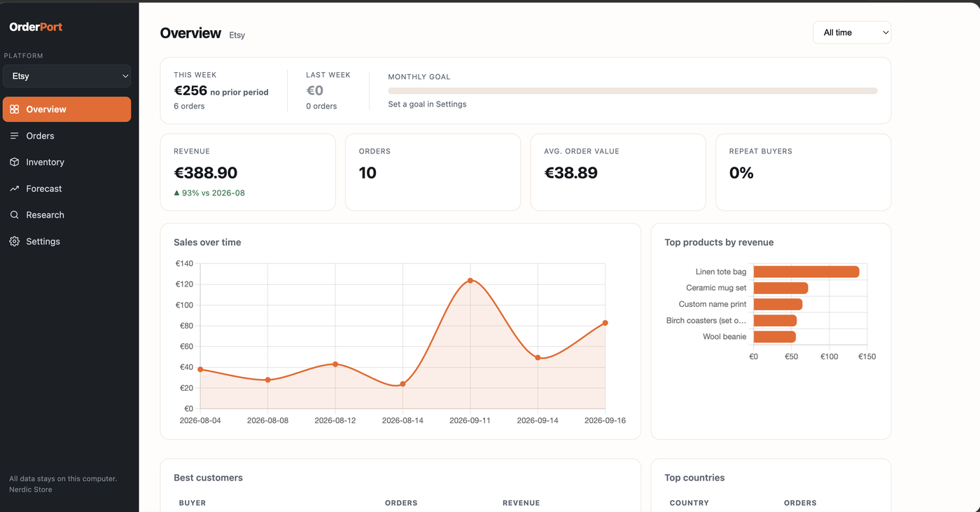Click the 2026-09-11 peak data point
980x512 pixels.
[x=470, y=280]
